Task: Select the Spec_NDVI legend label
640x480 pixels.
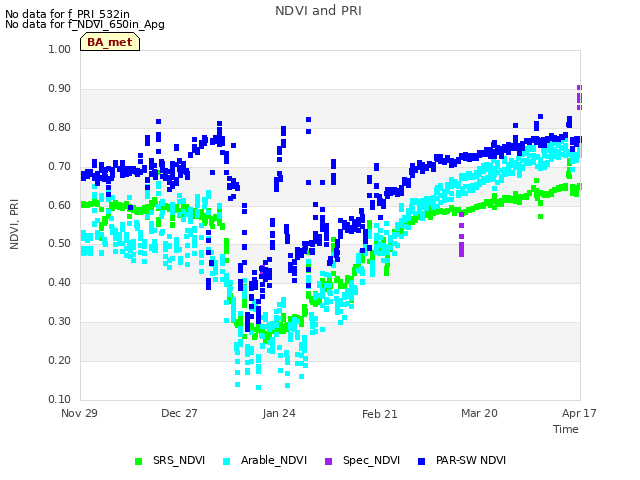Action: 371,460
